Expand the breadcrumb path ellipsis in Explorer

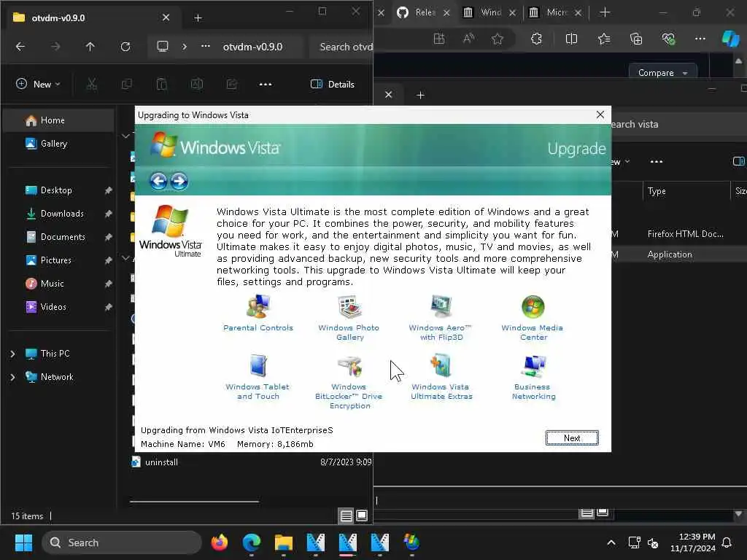coord(205,47)
